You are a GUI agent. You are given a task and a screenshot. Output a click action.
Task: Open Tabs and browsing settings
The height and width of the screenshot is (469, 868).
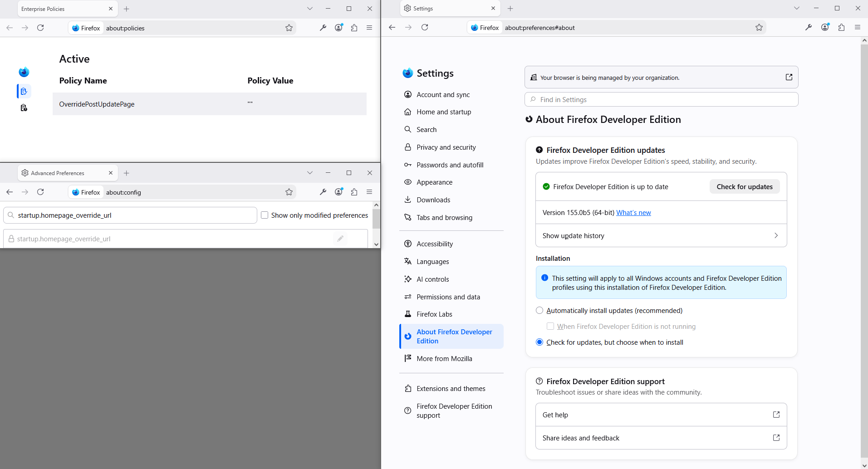pos(451,217)
